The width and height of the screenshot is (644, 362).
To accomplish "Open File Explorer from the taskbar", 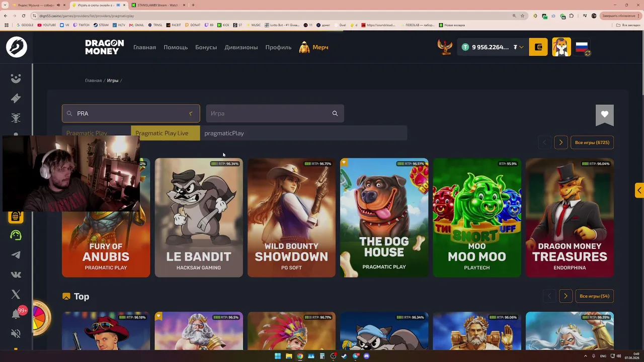I will click(x=289, y=356).
